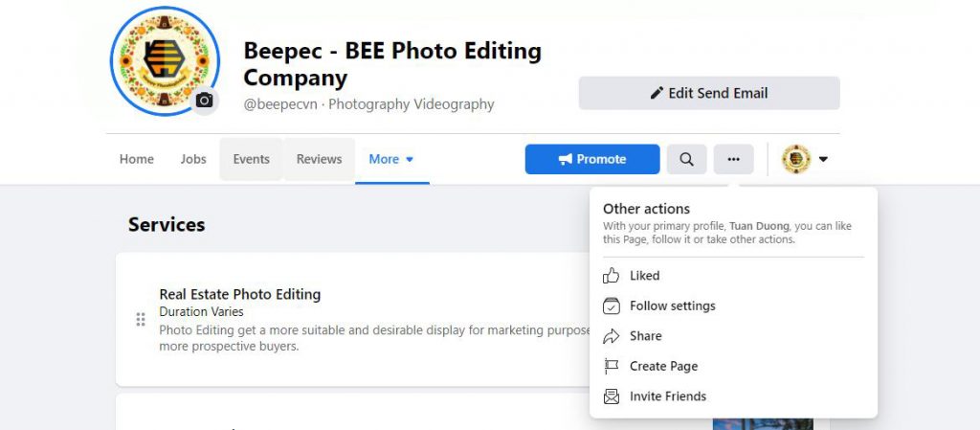
Task: Click the @beepecvn username text
Action: click(281, 104)
